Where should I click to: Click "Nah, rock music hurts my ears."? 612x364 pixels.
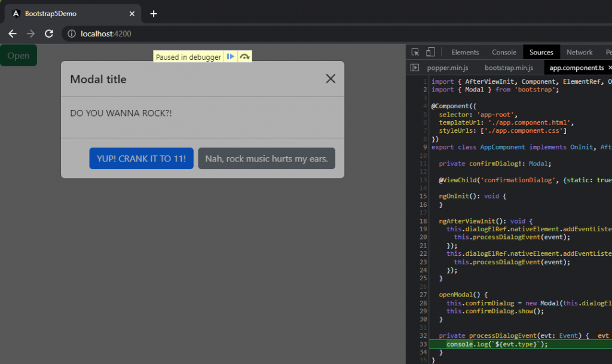(x=267, y=158)
